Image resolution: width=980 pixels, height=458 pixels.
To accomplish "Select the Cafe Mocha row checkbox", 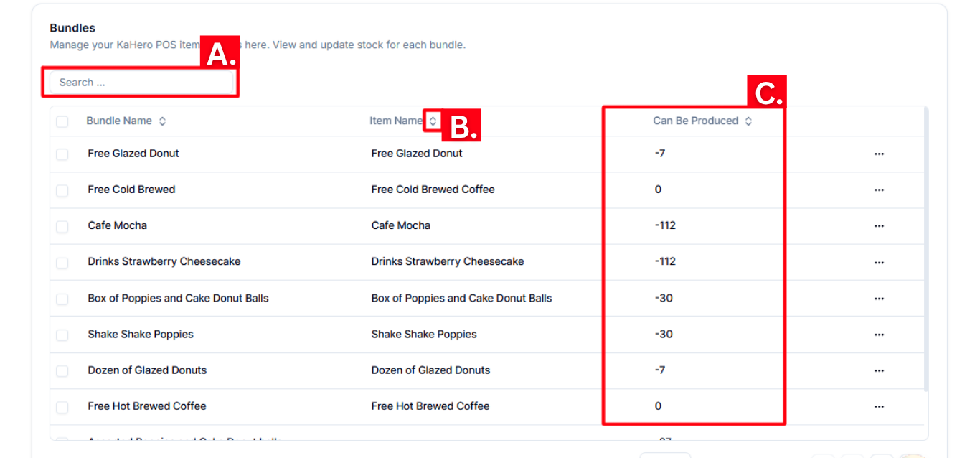I will [x=62, y=226].
